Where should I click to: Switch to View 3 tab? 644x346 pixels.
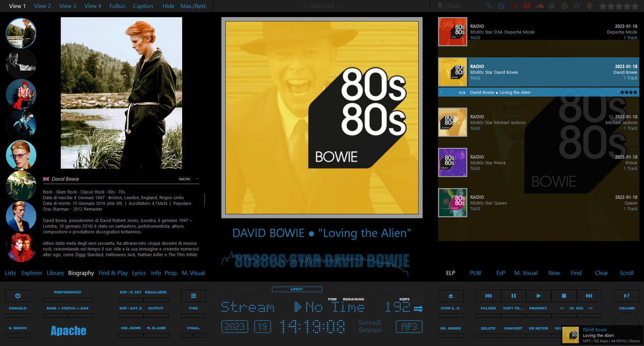pyautogui.click(x=68, y=6)
